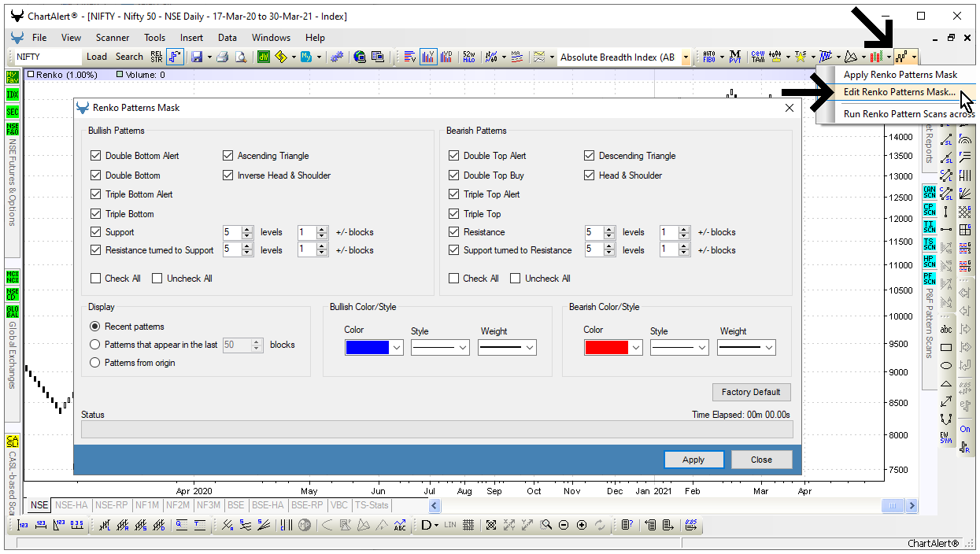Viewport: 980px width, 554px height.
Task: Expand the Renko patterns icon dropdown arrow
Action: coord(914,57)
